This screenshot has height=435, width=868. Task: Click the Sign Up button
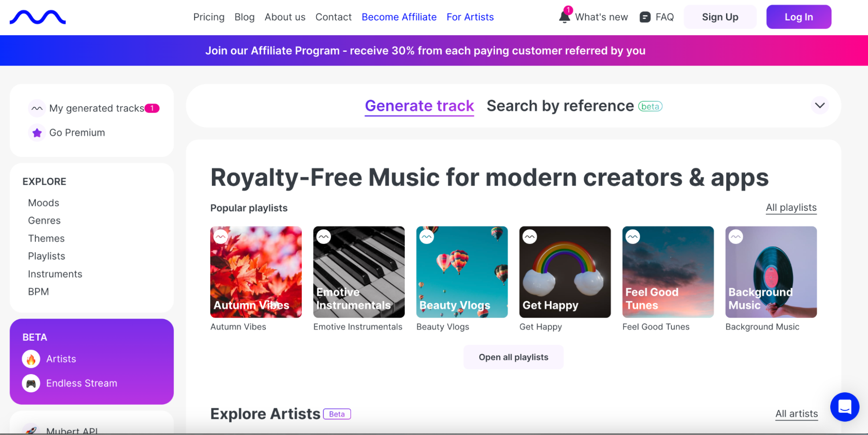click(719, 17)
